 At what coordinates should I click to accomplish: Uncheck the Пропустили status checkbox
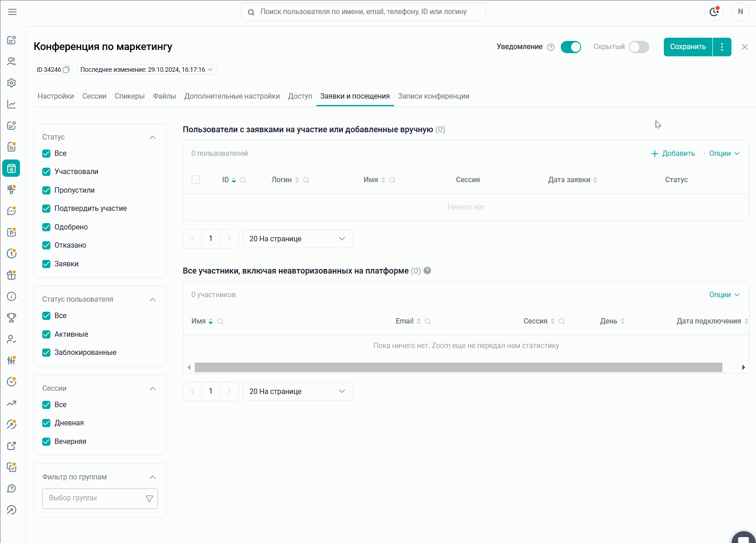tap(46, 190)
